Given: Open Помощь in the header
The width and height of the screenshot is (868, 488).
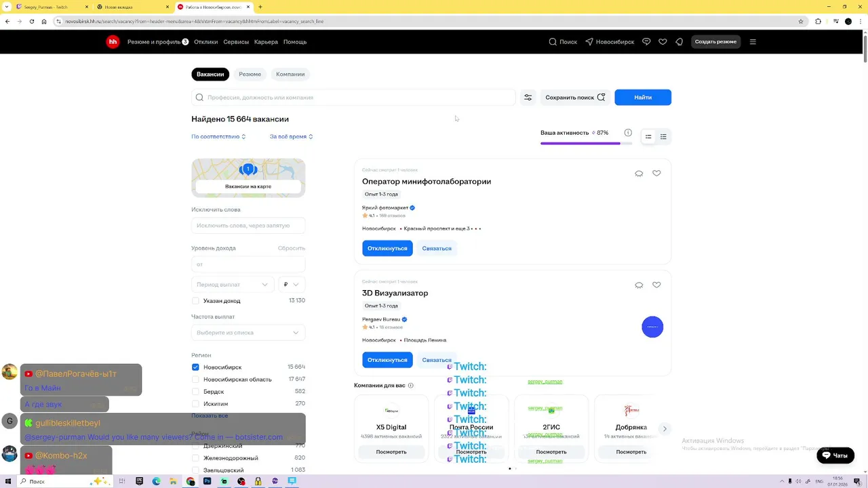Looking at the screenshot, I should [295, 42].
